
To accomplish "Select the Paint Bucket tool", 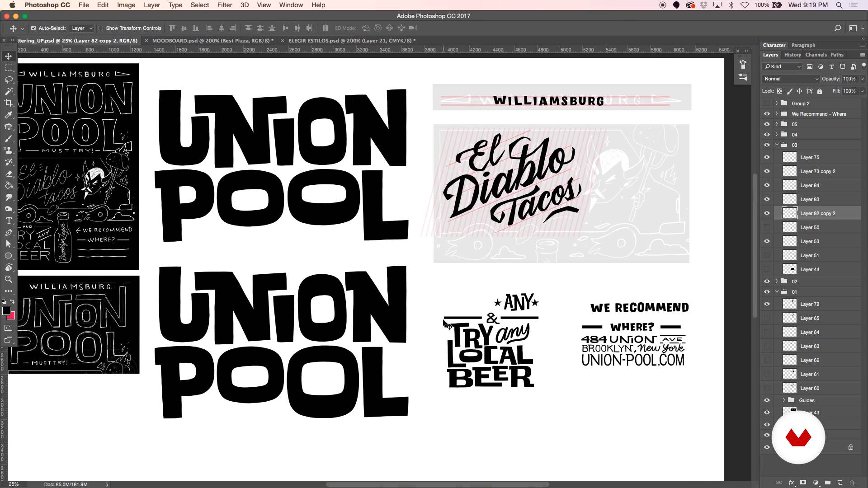I will [9, 185].
